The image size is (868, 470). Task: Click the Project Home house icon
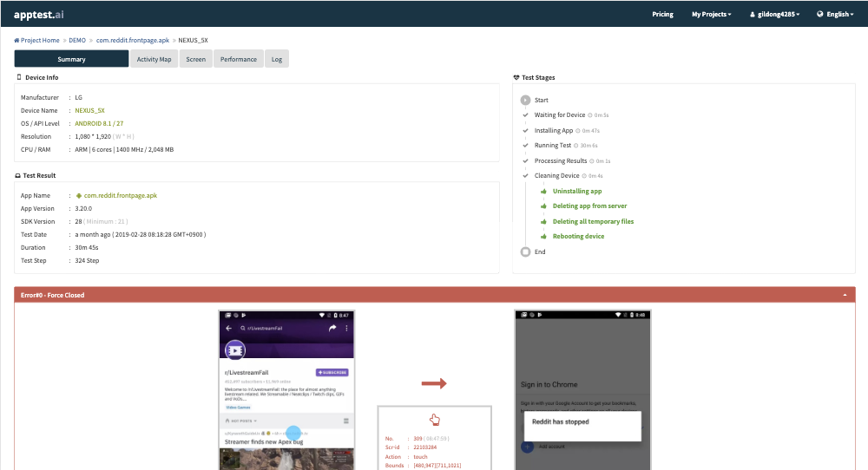(16, 41)
